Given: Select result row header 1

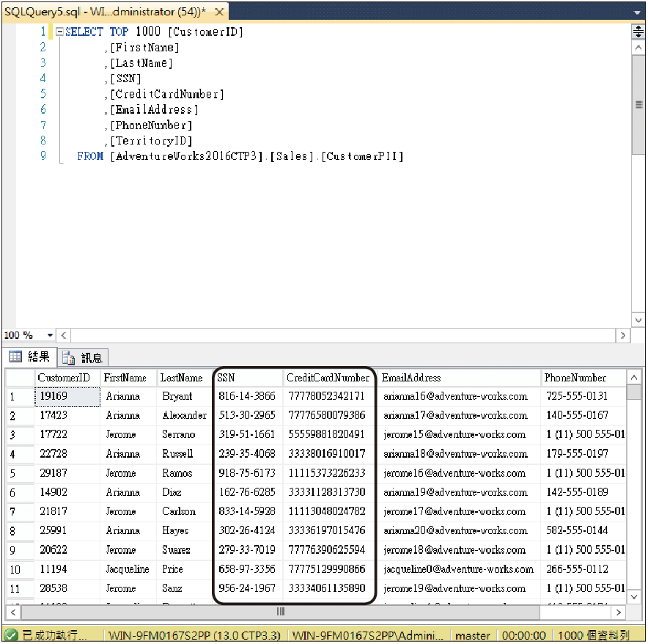Looking at the screenshot, I should (20, 396).
